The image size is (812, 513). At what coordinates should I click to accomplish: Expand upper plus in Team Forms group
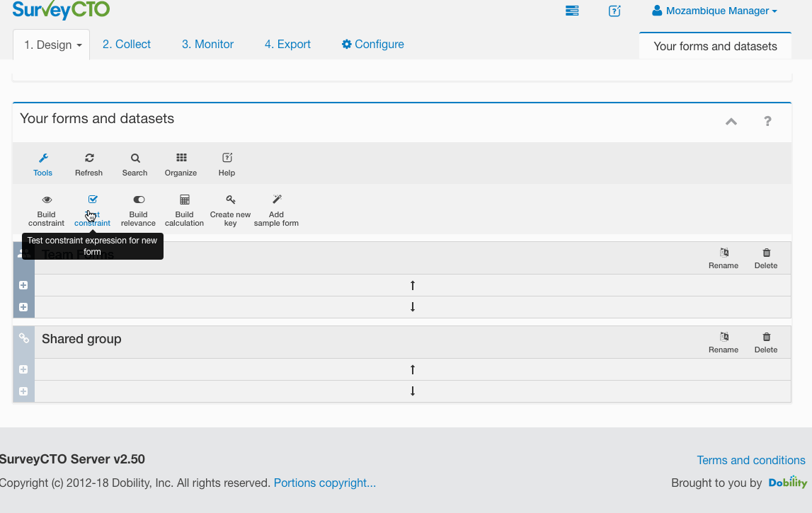23,285
